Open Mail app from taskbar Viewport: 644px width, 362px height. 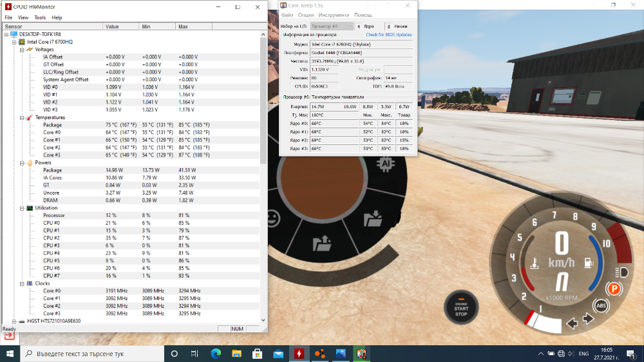(278, 354)
